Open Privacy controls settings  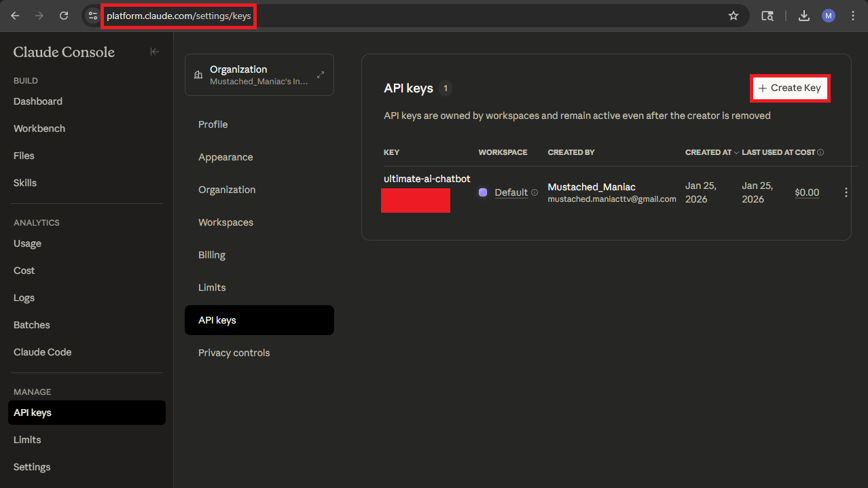(x=234, y=353)
